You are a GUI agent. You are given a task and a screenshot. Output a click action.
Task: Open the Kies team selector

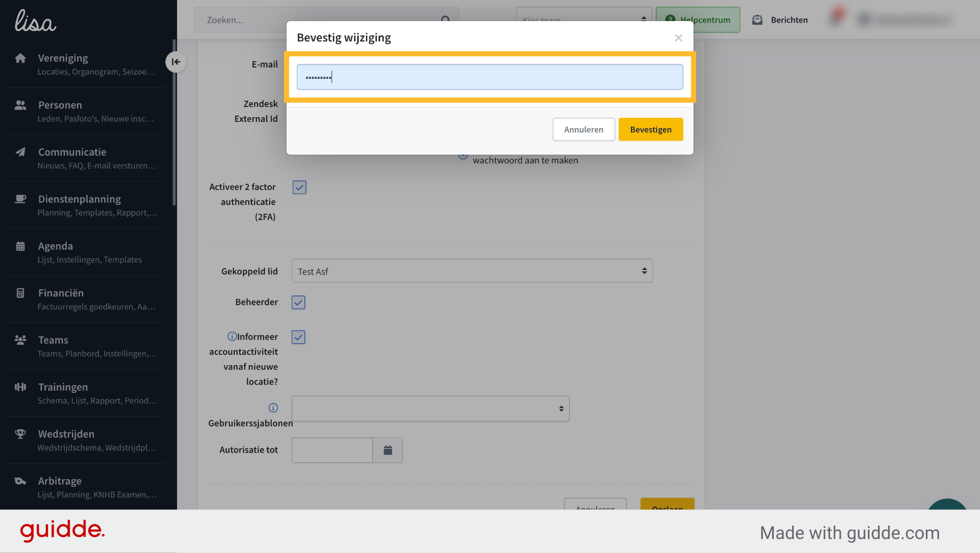pyautogui.click(x=584, y=20)
